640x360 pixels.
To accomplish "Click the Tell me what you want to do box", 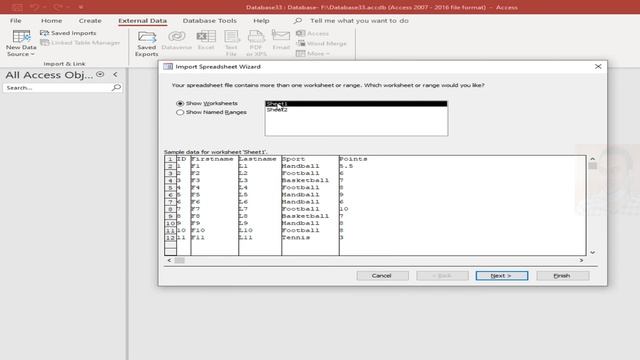I will [359, 20].
